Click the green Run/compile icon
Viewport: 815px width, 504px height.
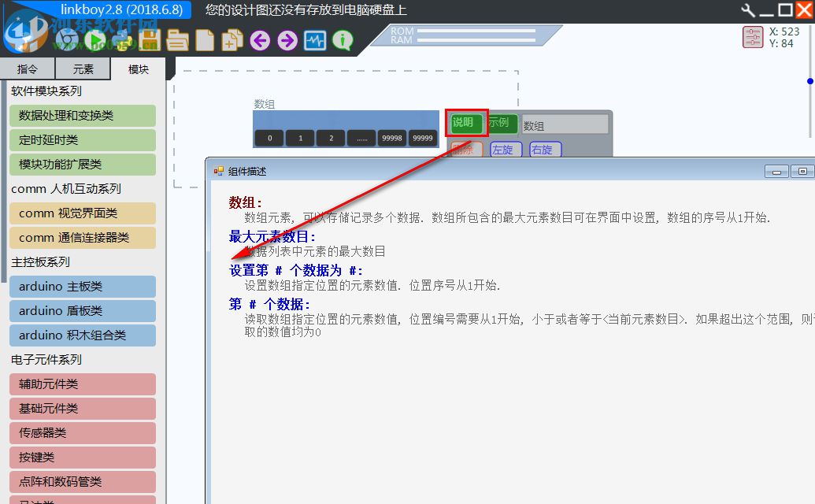95,39
